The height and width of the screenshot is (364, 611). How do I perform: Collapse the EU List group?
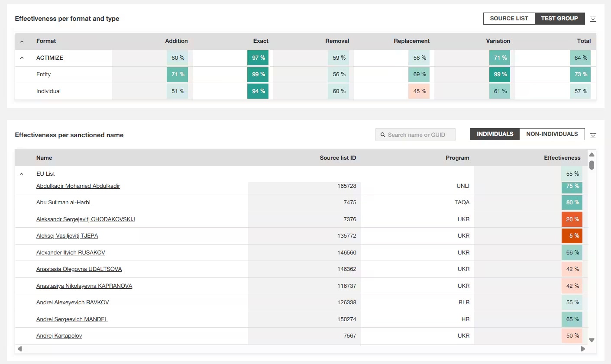pos(22,174)
